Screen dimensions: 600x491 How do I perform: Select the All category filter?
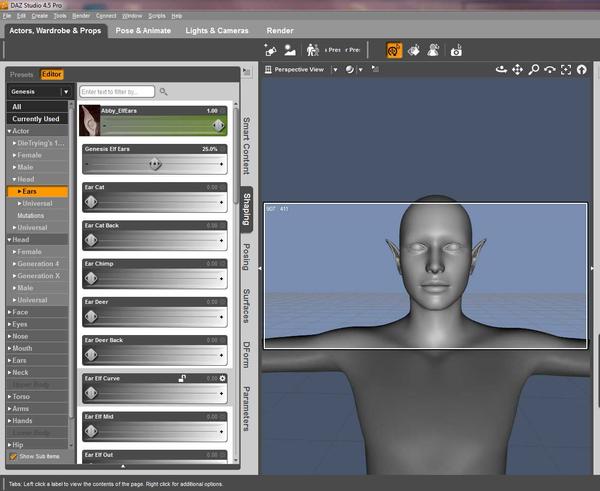click(x=38, y=107)
